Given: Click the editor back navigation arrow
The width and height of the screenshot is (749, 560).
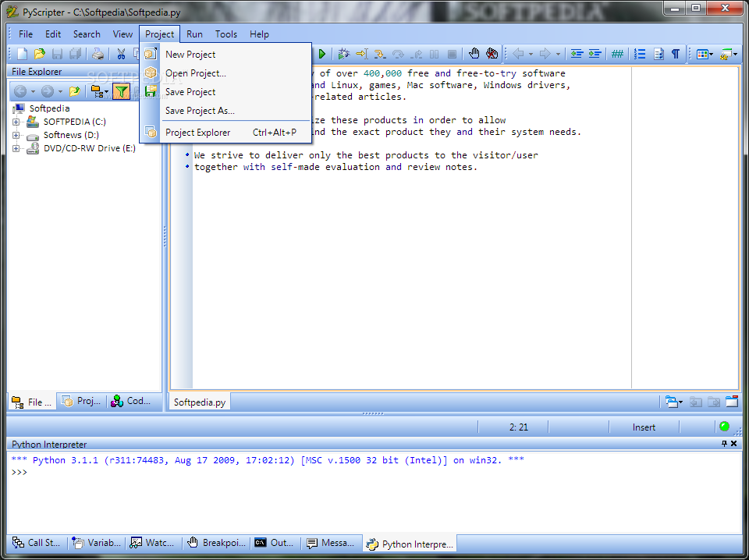Looking at the screenshot, I should 518,54.
